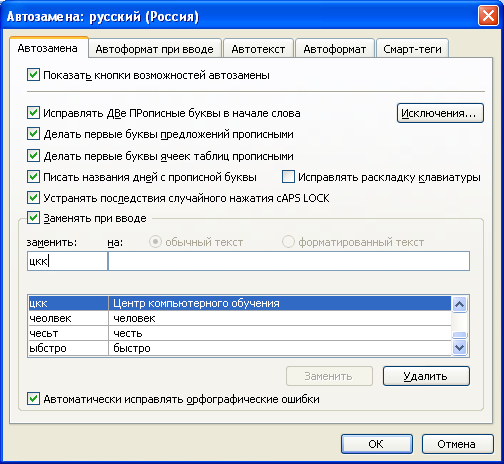Go to Смарт-теги tab
Viewport: 504px width, 464px height.
pyautogui.click(x=412, y=49)
